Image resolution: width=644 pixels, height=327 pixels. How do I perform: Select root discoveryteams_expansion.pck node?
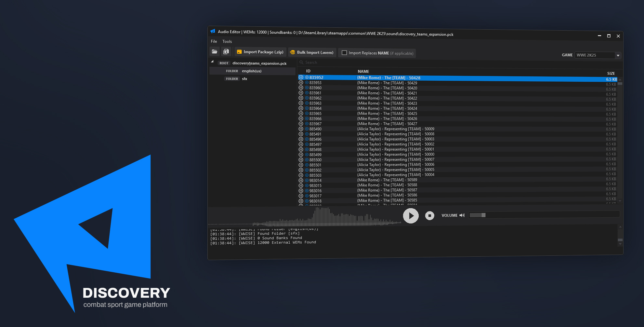[252, 63]
